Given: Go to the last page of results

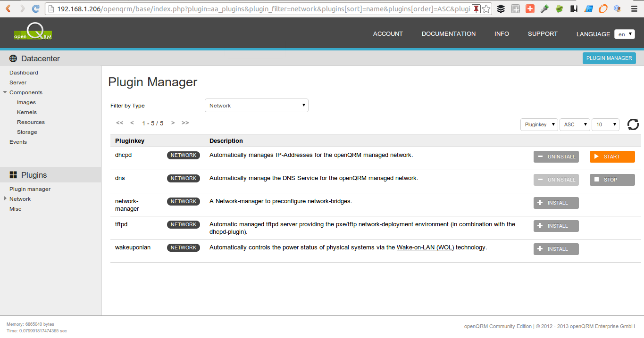Looking at the screenshot, I should pyautogui.click(x=185, y=123).
